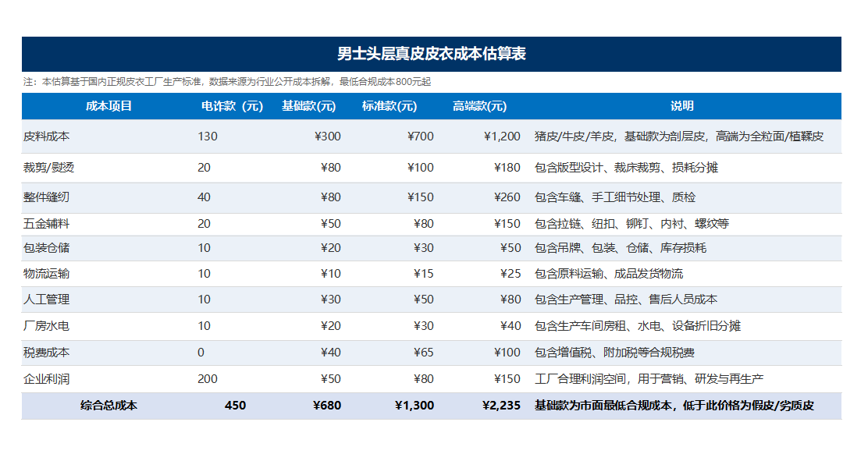Select the 包含生产管理、品控 description
868x468 pixels.
pyautogui.click(x=626, y=300)
